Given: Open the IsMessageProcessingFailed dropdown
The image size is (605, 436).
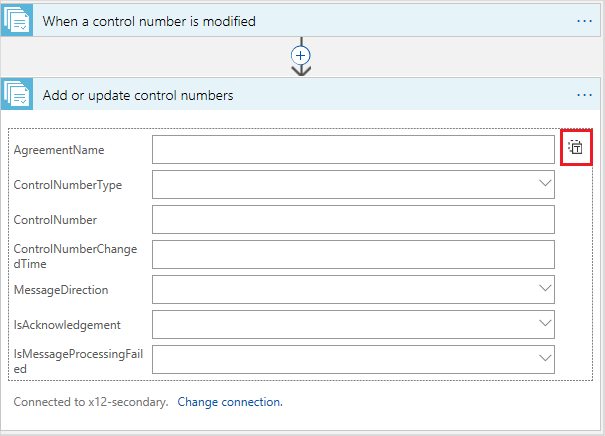Looking at the screenshot, I should click(545, 358).
